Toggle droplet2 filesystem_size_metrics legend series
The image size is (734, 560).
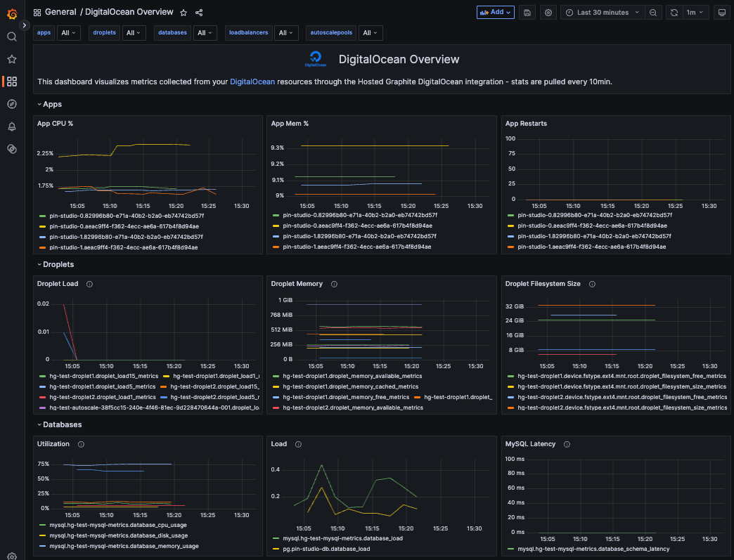coord(622,408)
